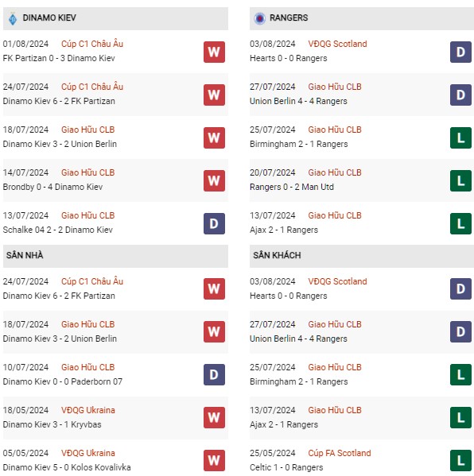Open VĐQG Ukraina link dated 18/05/2024
The width and height of the screenshot is (474, 476).
point(88,410)
